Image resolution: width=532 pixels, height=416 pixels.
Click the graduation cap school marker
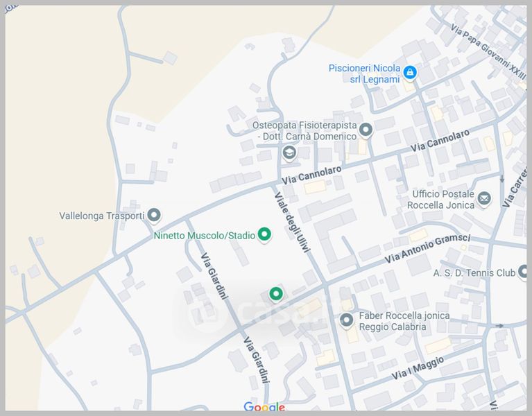[x=289, y=153]
